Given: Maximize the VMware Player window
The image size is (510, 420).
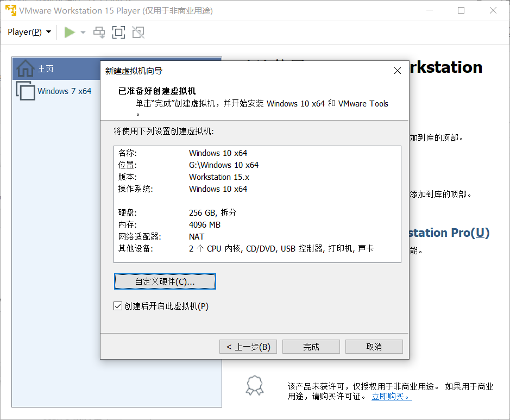Looking at the screenshot, I should coord(461,10).
